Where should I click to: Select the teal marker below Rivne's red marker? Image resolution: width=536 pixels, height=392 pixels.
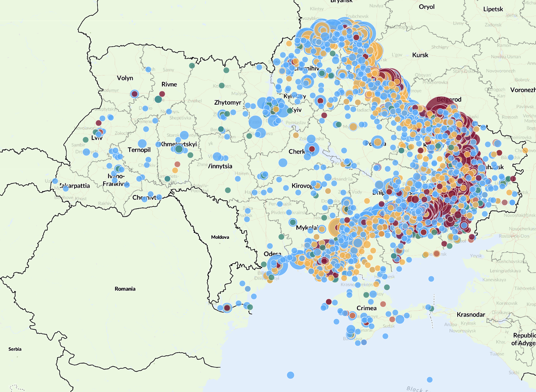pos(158,100)
